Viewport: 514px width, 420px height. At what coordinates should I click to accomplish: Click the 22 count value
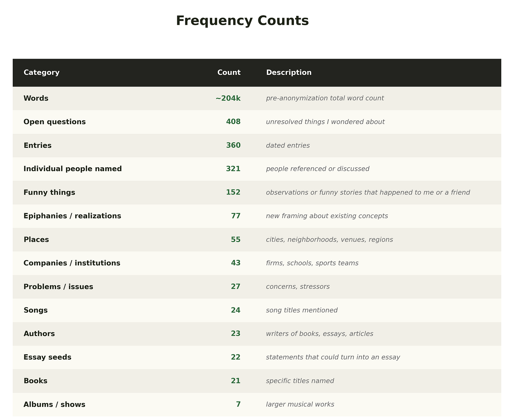[x=236, y=357]
